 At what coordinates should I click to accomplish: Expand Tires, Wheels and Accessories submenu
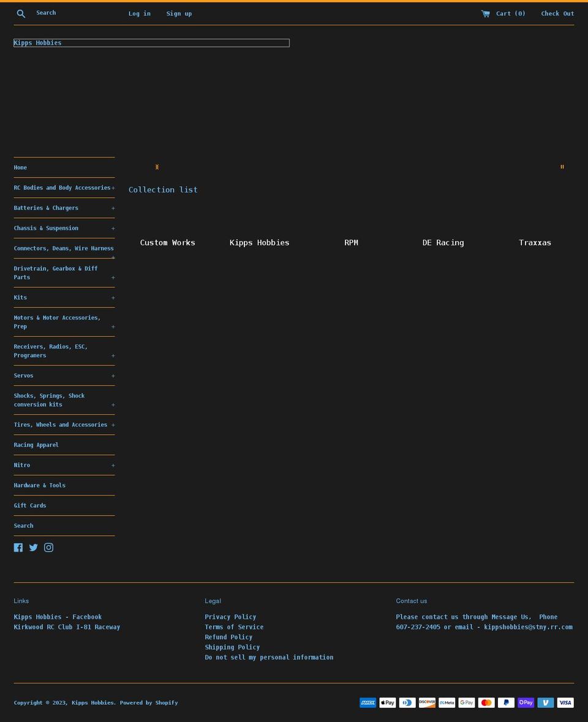click(x=113, y=425)
